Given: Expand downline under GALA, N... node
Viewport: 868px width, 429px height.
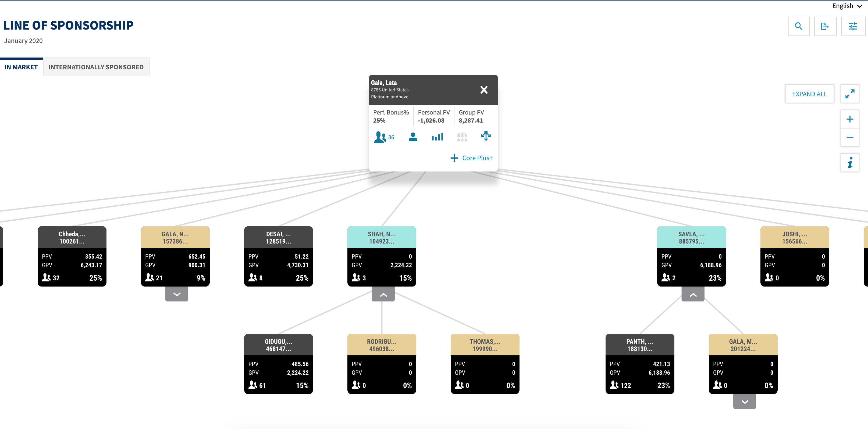Looking at the screenshot, I should coord(177,294).
